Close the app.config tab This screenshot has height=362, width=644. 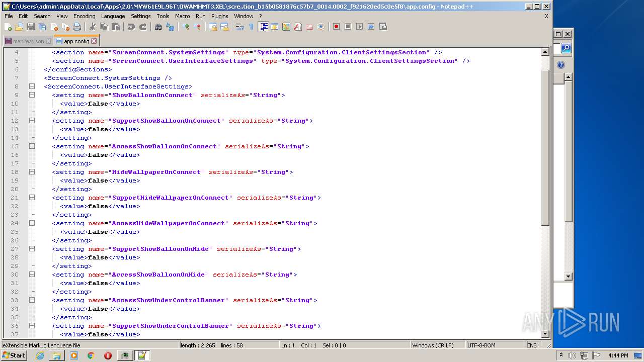(x=94, y=41)
